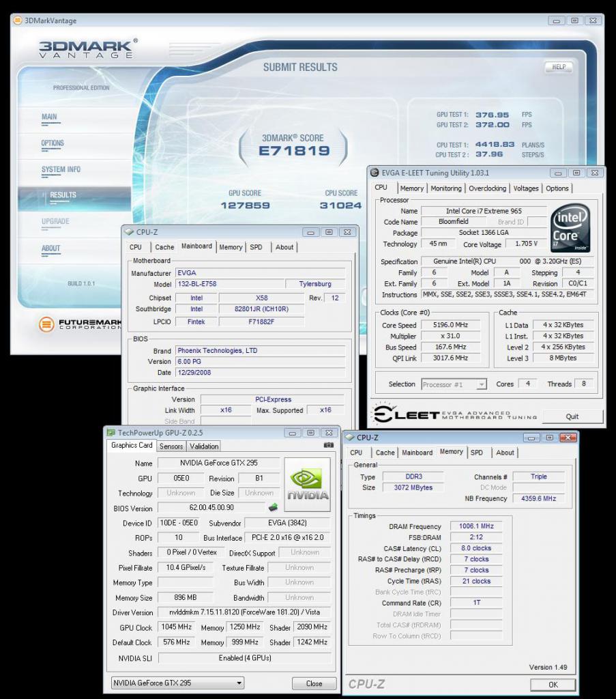Click the HELP button in 3DMark Vantage

[x=559, y=67]
